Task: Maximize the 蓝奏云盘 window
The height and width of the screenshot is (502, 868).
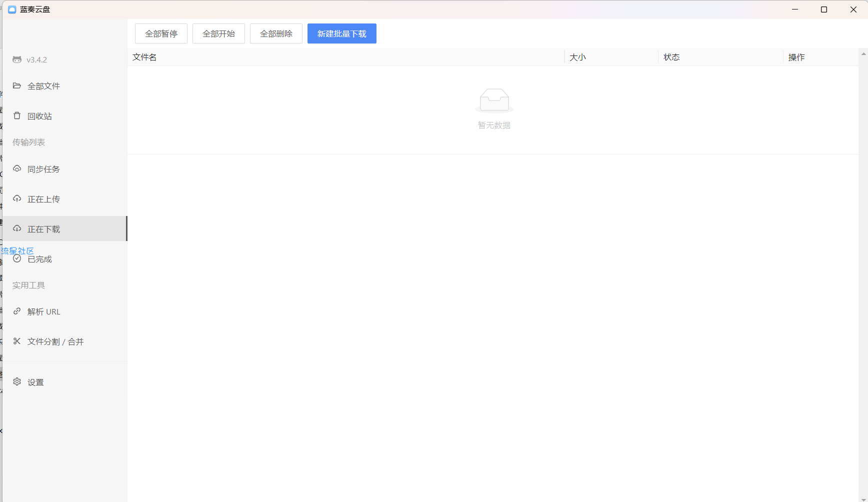Action: coord(824,9)
